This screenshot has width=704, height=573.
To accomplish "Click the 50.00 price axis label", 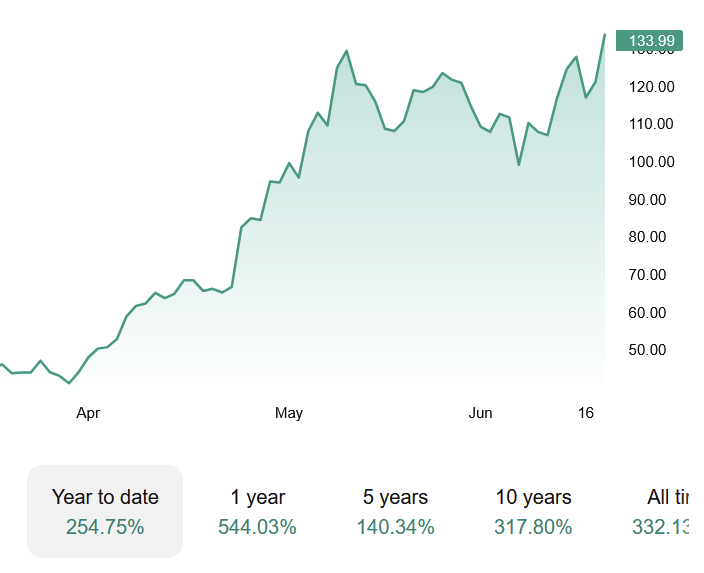I will [647, 350].
